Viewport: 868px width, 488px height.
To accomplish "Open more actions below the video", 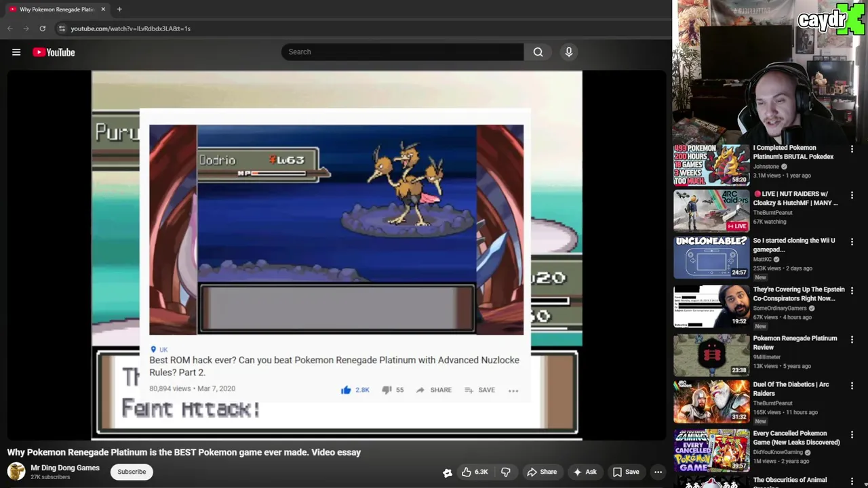I will (x=658, y=472).
